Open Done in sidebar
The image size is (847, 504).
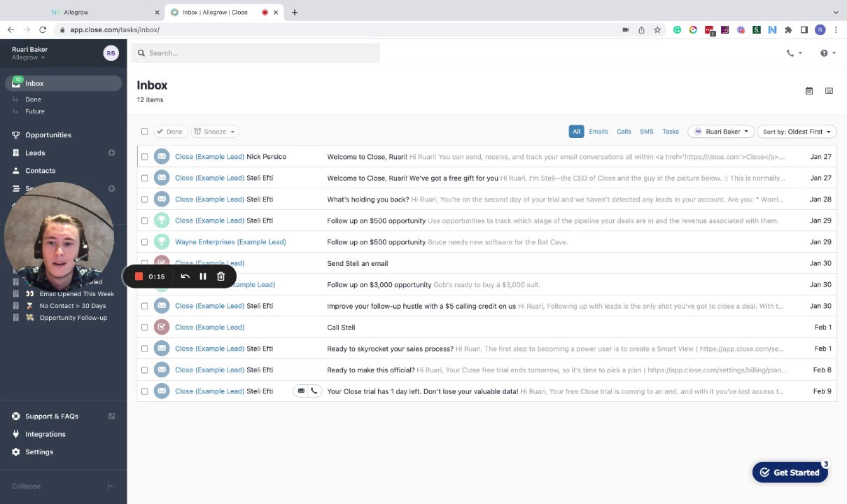tap(33, 99)
